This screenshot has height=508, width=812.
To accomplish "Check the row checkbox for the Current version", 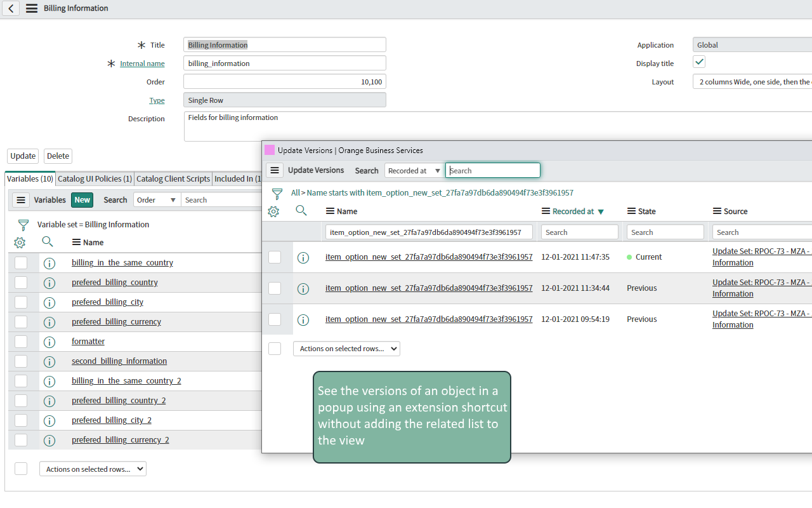I will click(275, 257).
